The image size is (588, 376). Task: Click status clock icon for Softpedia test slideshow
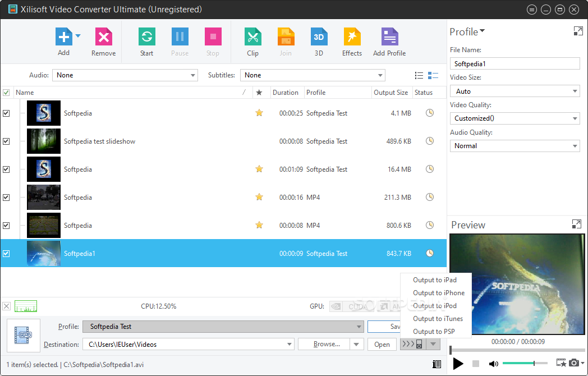(430, 141)
